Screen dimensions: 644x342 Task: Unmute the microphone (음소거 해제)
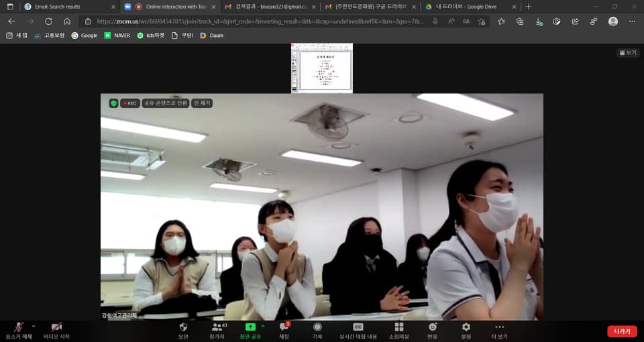point(18,327)
